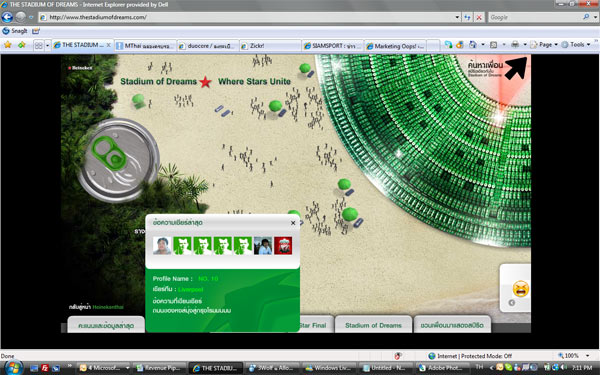600x375 pixels.
Task: Select the fourth avatar, a green silhouette
Action: click(x=223, y=246)
